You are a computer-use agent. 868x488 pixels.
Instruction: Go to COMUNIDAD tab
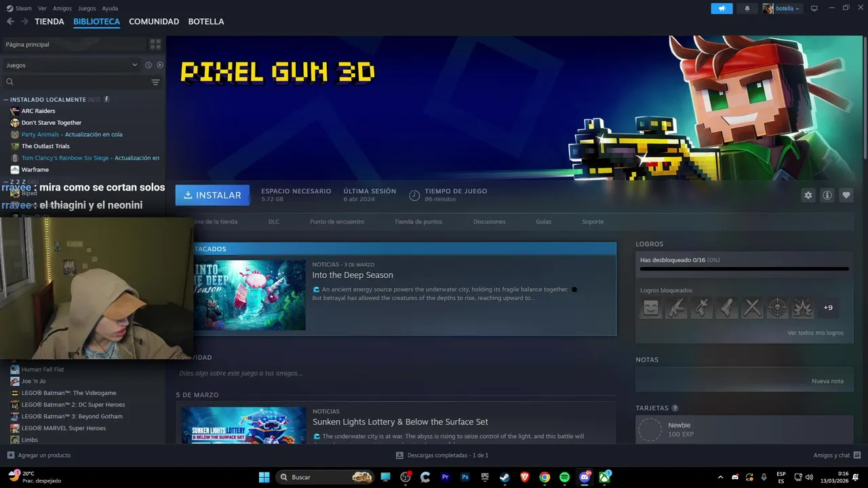coord(154,22)
